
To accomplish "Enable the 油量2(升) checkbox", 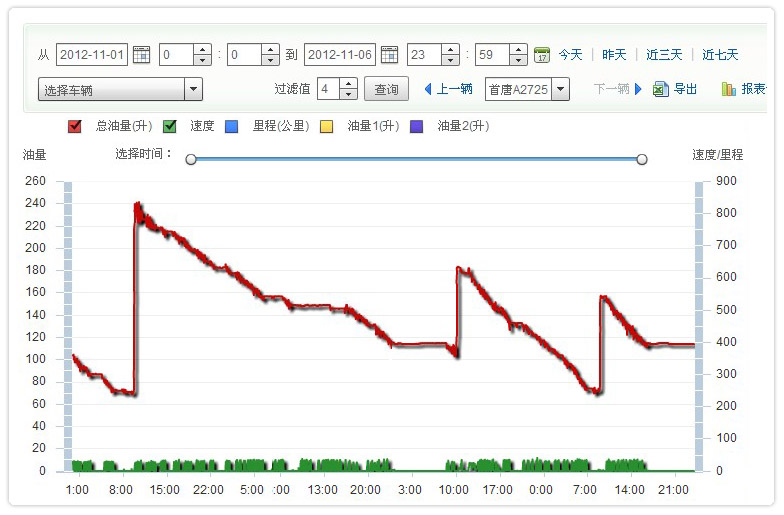I will [x=416, y=126].
